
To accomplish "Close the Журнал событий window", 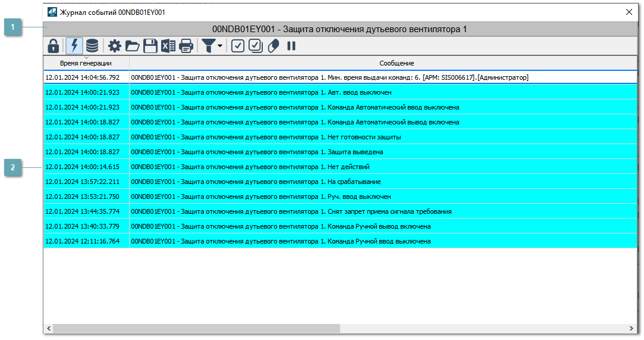I will tap(629, 12).
